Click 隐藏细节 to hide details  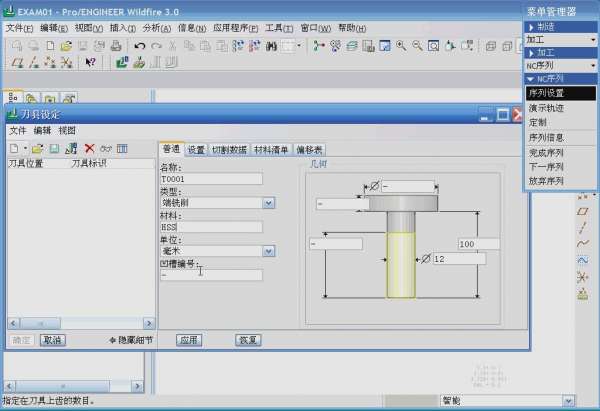click(x=131, y=340)
